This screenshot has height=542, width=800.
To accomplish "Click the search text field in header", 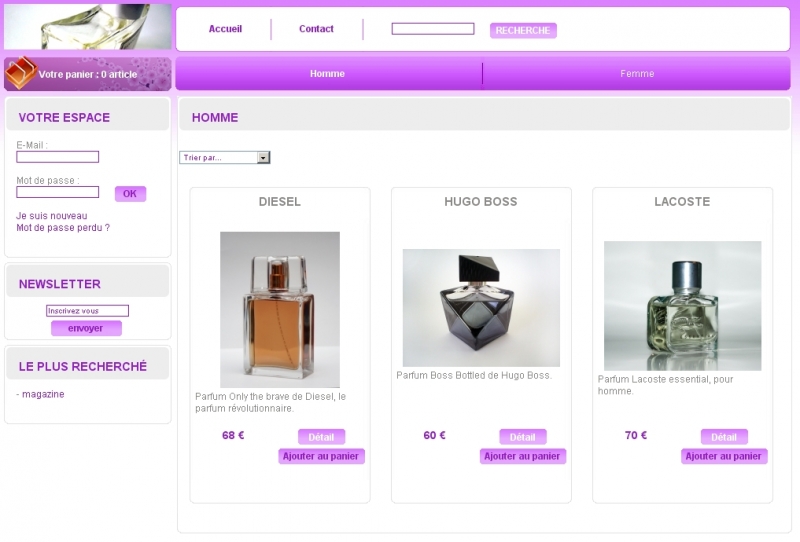I will (x=433, y=29).
